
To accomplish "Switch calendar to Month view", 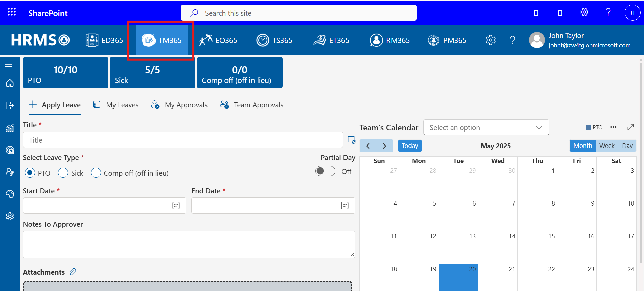I will (583, 146).
